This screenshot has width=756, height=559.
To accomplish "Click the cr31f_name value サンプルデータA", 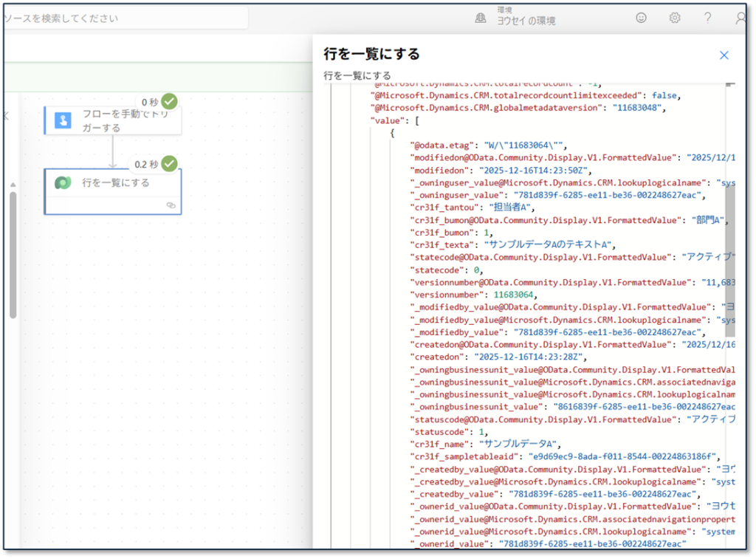I will click(x=519, y=444).
